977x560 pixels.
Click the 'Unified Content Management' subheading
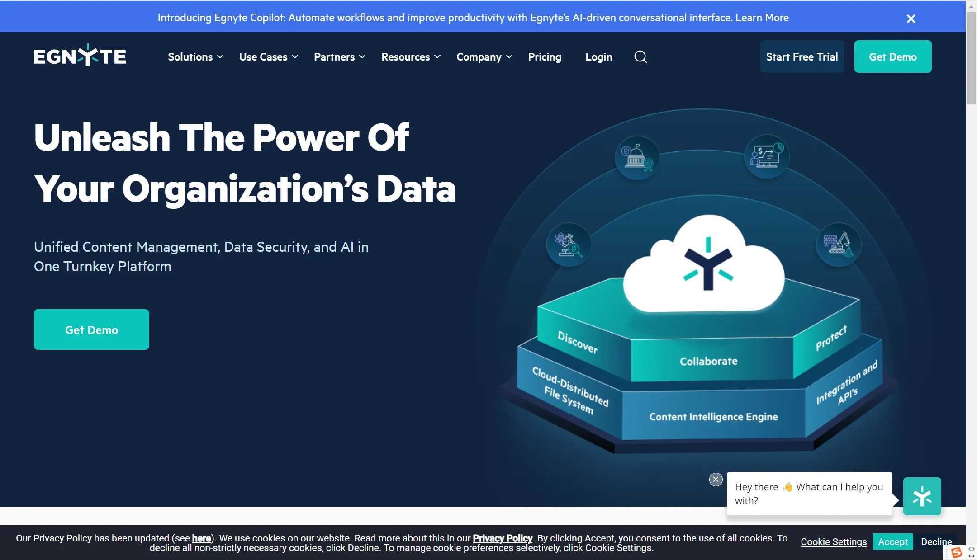[201, 257]
